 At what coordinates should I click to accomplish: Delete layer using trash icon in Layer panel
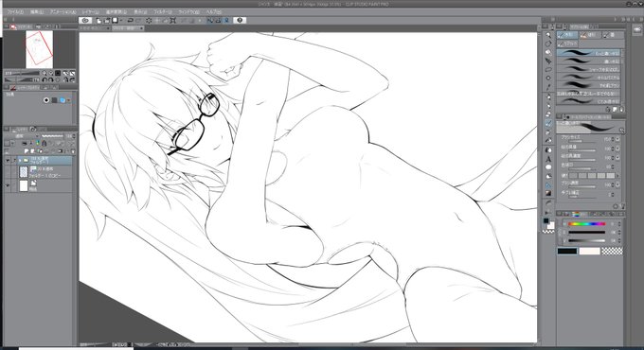(x=73, y=151)
